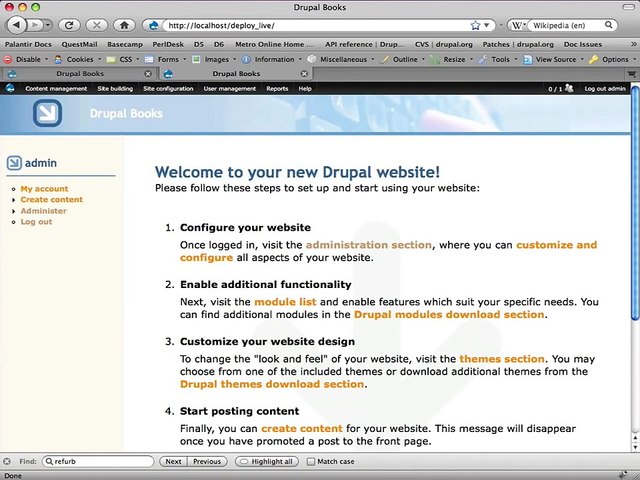Open User management menu
This screenshot has width=640, height=480.
230,89
